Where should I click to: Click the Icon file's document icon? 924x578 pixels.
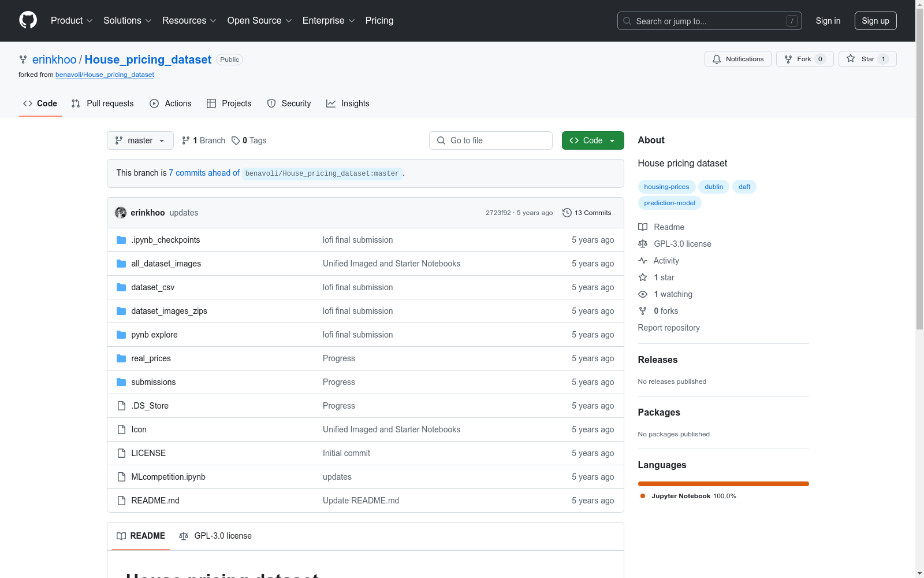(x=121, y=429)
